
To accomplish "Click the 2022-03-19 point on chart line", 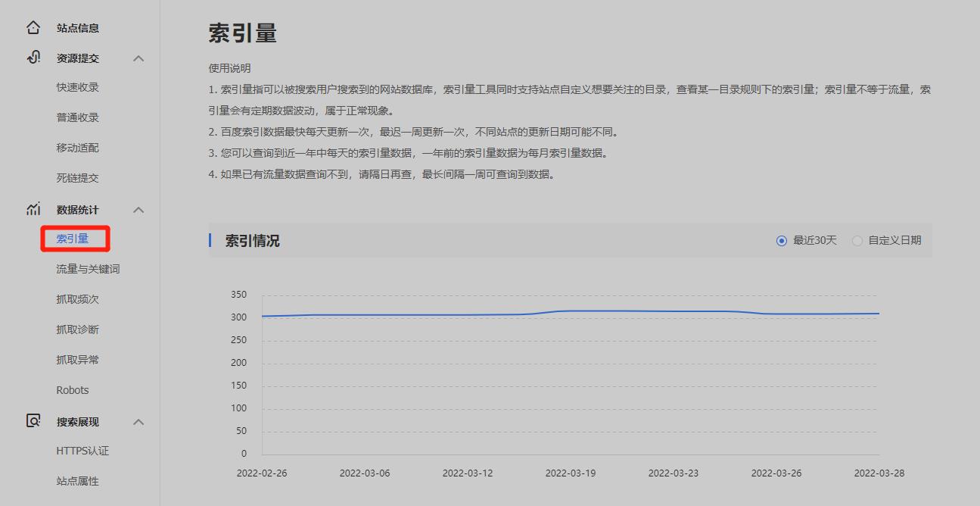I will point(571,311).
